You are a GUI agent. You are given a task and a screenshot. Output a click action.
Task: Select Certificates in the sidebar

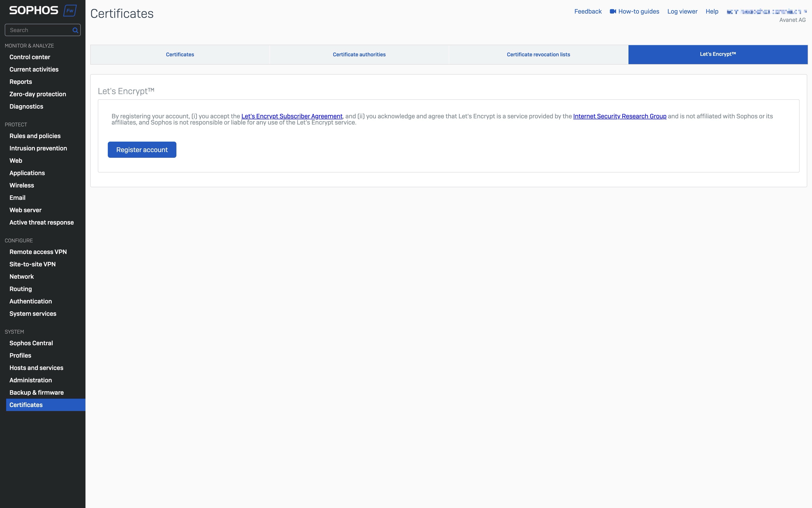tap(46, 405)
